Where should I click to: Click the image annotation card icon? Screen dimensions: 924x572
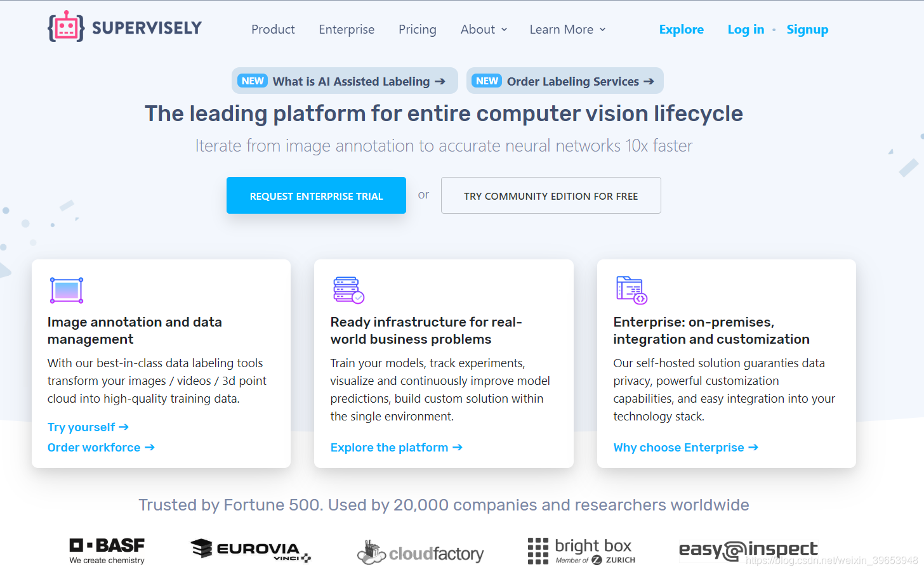[67, 290]
